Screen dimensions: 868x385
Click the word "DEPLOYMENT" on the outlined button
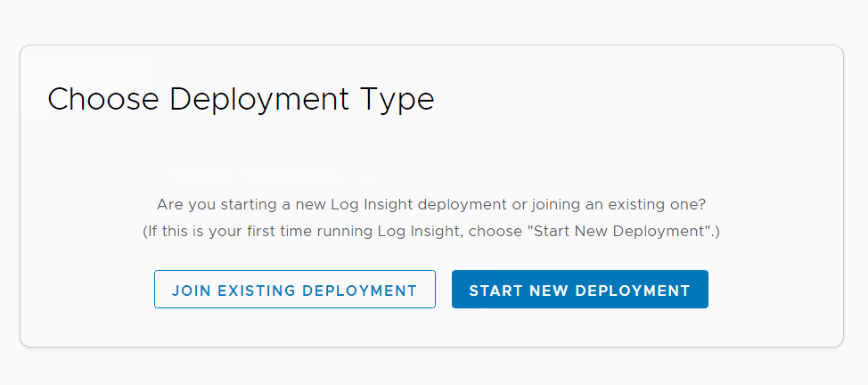tap(360, 291)
